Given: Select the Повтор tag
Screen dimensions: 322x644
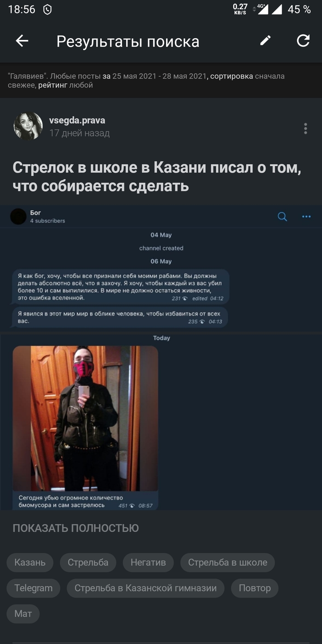Looking at the screenshot, I should pos(255,588).
